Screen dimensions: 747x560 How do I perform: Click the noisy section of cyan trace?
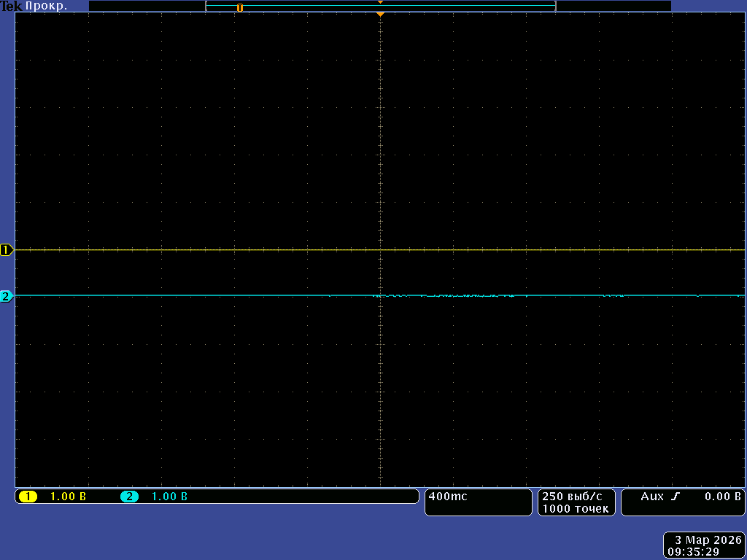[x=467, y=296]
